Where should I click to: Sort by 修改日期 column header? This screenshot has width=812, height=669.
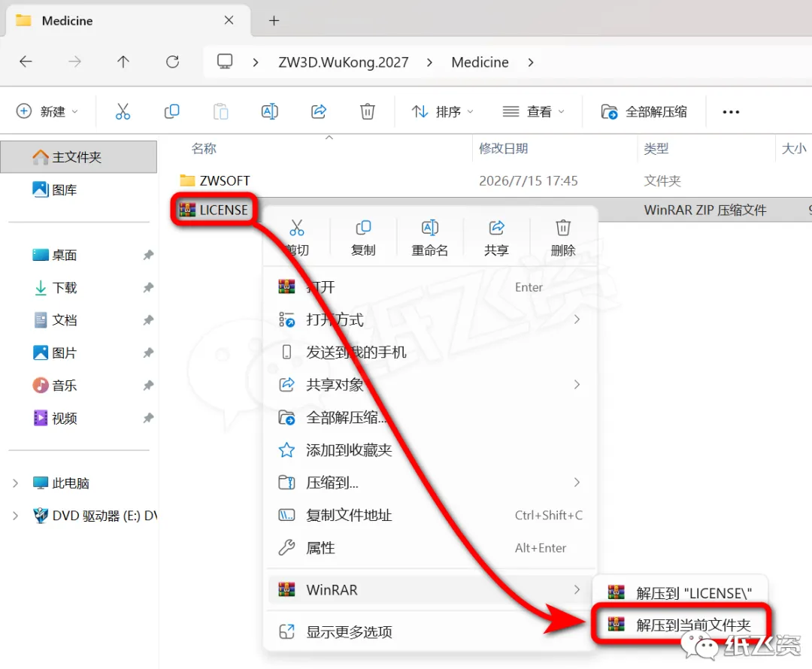coord(503,149)
